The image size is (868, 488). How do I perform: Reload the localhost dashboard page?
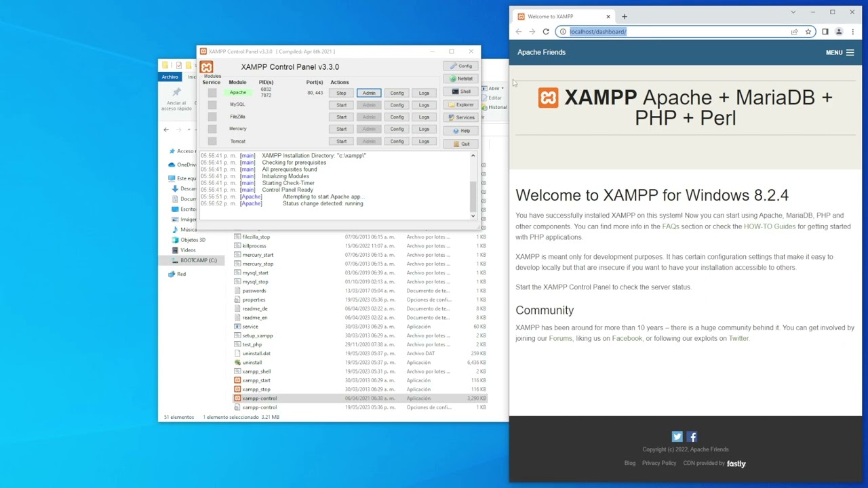pos(546,32)
